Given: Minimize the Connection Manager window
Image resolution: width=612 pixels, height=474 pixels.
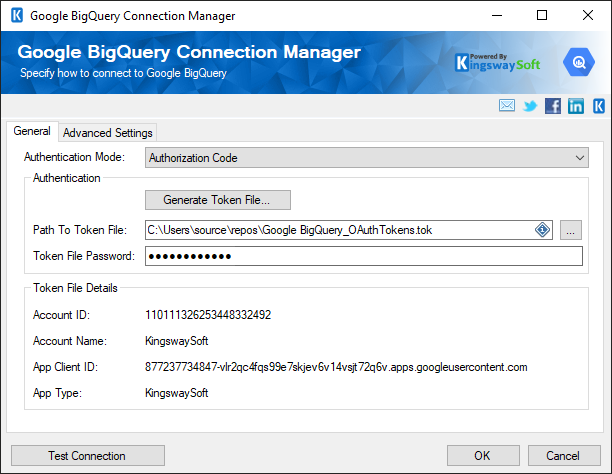Looking at the screenshot, I should pyautogui.click(x=497, y=15).
